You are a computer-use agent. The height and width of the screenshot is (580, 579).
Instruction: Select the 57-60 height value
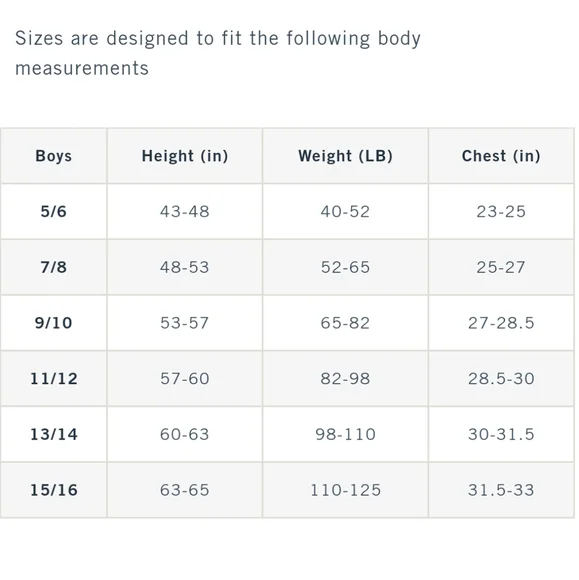(185, 378)
